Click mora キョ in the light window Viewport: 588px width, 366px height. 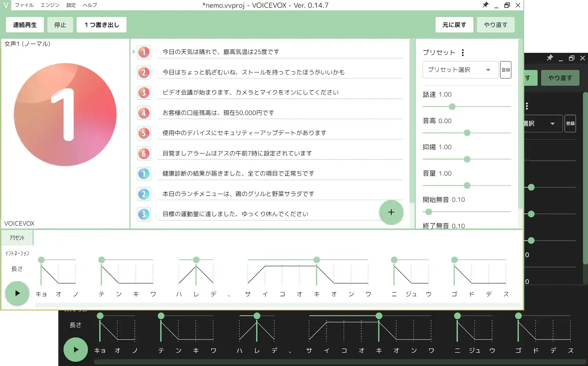[41, 294]
